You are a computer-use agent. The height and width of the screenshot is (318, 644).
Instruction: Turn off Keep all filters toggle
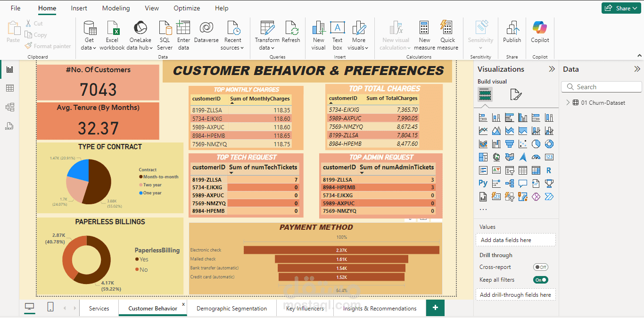[540, 280]
